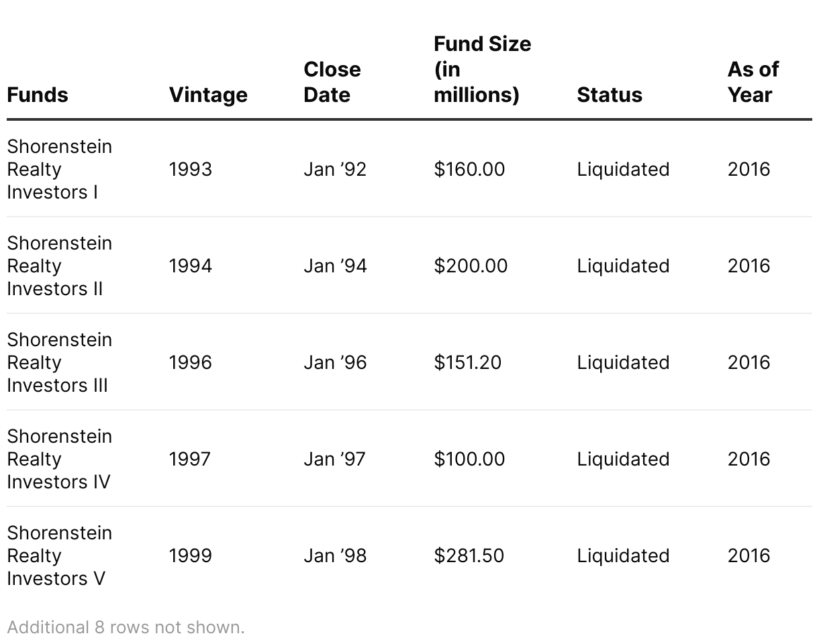This screenshot has height=644, width=819.
Task: Select the 1993 vintage cell
Action: (190, 169)
